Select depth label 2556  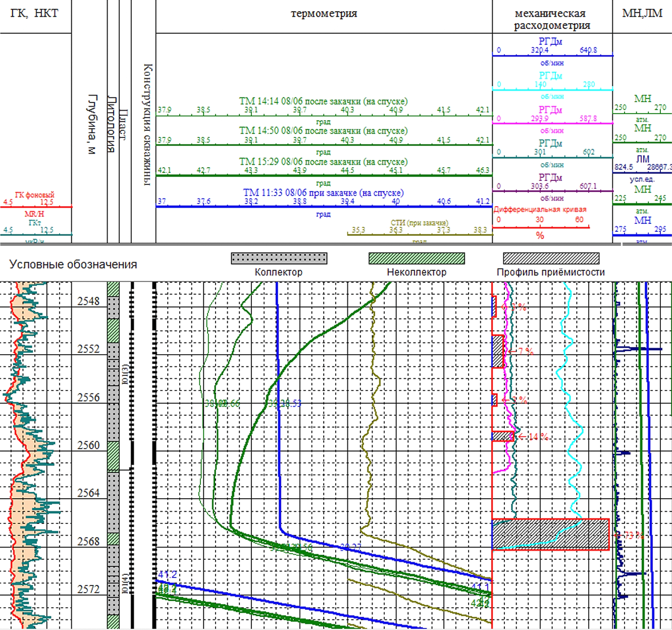click(x=88, y=397)
